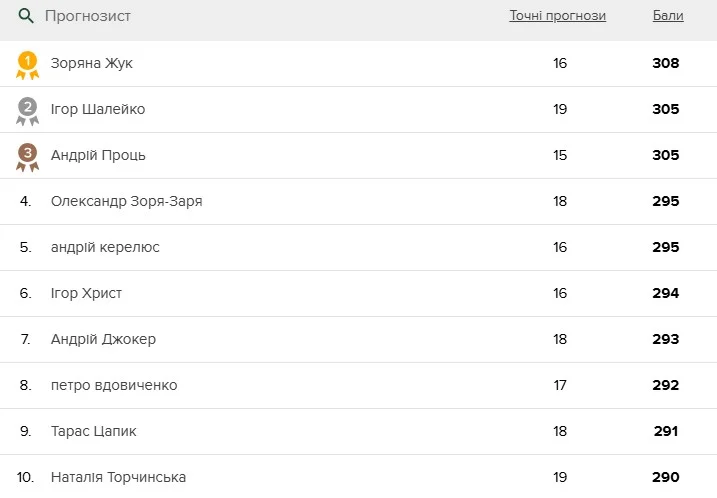Sort by Точні прогнози column

click(x=557, y=16)
